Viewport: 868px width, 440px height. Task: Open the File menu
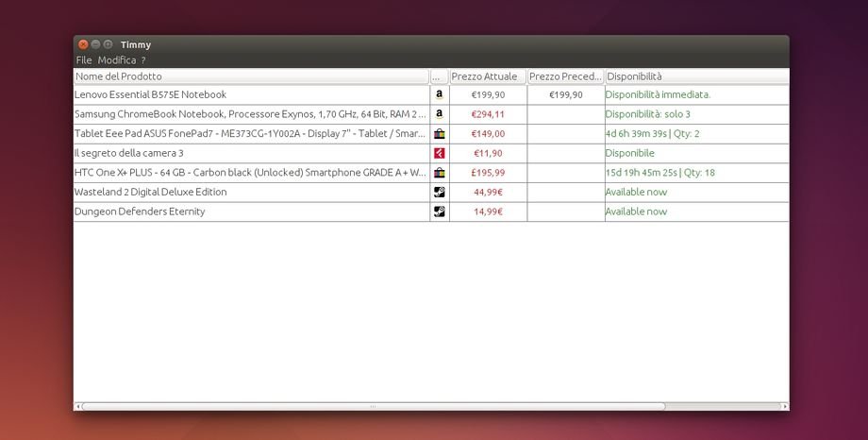coord(84,60)
